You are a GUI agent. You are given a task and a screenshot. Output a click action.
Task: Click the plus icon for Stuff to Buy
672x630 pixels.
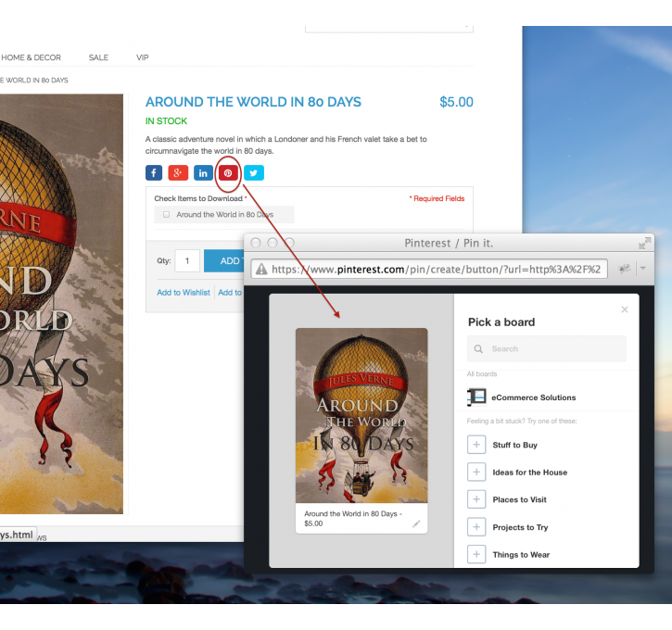coord(476,445)
